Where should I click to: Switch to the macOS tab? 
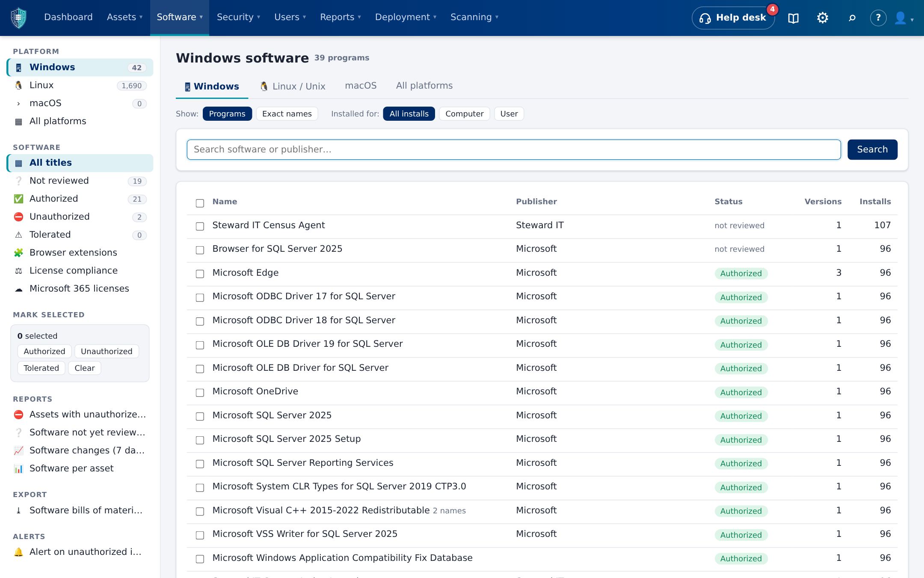(x=361, y=86)
